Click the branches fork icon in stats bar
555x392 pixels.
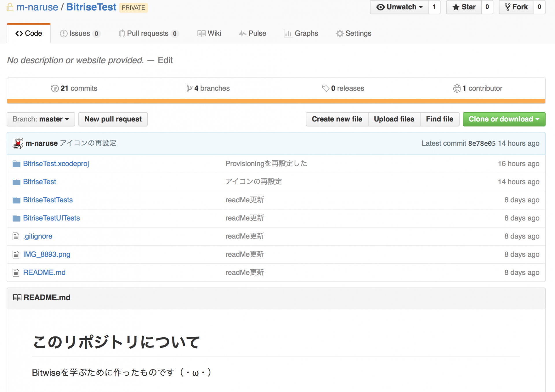189,88
